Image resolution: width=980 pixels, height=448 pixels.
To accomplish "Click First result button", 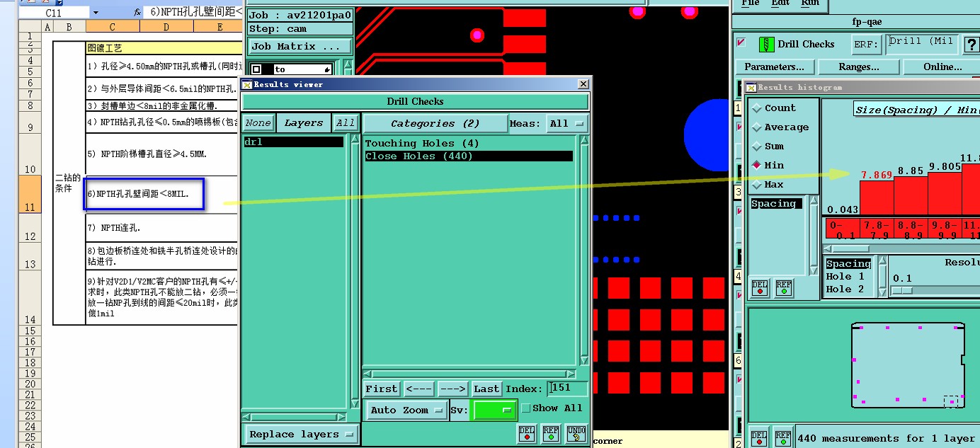I will 382,389.
